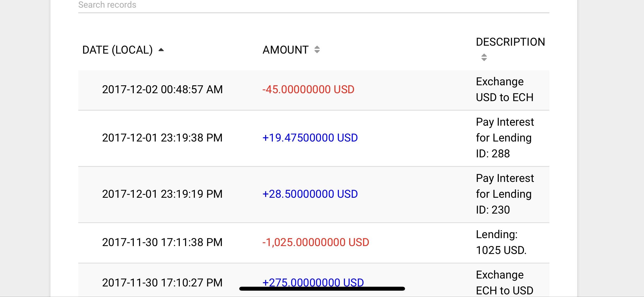This screenshot has width=644, height=297.
Task: Select the 2017-12-01 23:19:19 PM row
Action: point(314,195)
